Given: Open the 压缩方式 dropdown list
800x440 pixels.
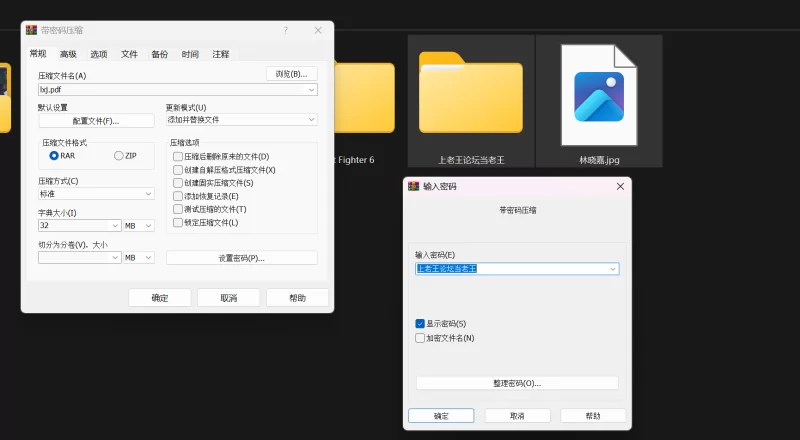Looking at the screenshot, I should pos(149,194).
